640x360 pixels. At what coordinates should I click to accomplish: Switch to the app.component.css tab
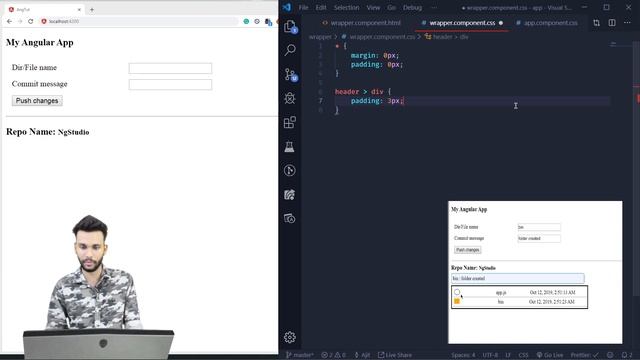tap(547, 23)
